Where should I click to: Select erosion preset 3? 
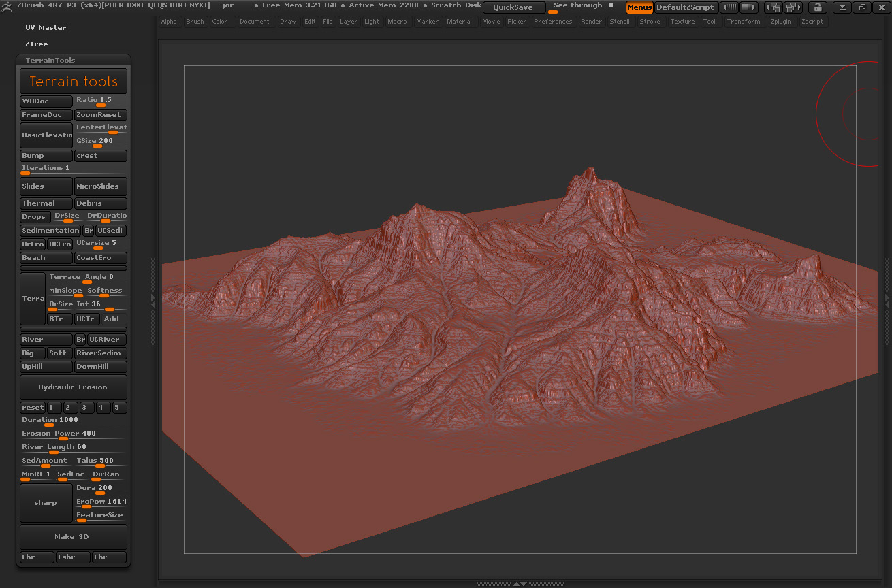(86, 407)
